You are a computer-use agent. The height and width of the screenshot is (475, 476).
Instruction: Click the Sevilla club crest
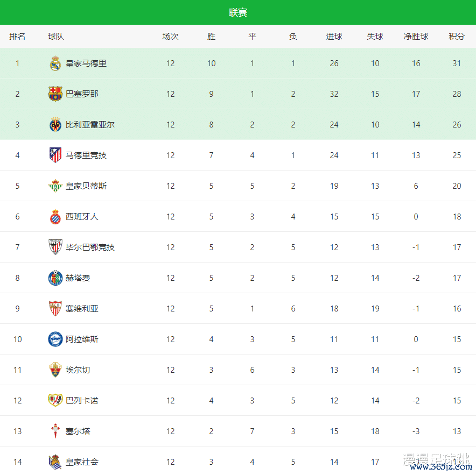[x=55, y=309]
